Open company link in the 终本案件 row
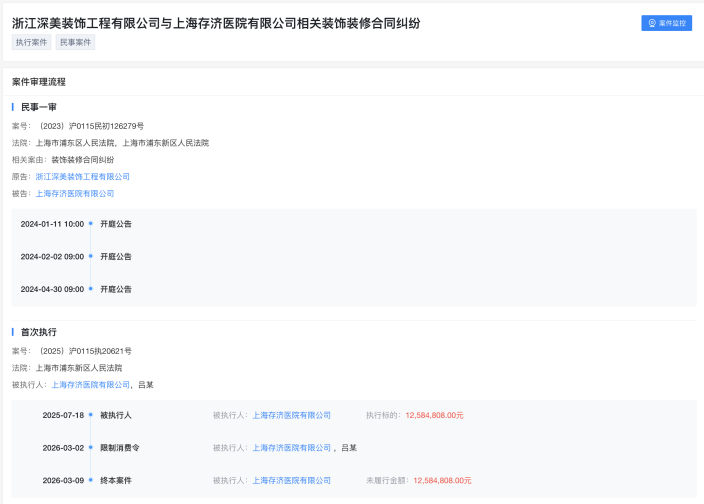Viewport: 704px width, 504px height. 291,480
